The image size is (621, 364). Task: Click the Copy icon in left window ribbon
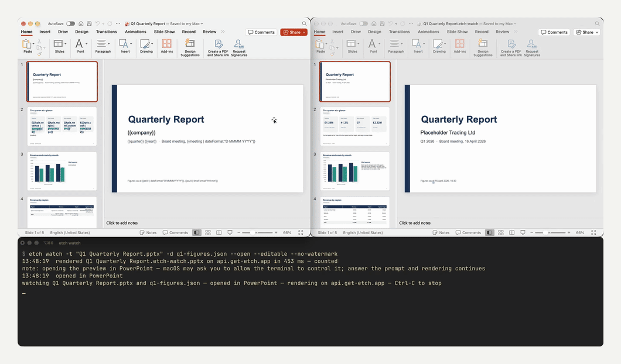pyautogui.click(x=39, y=48)
